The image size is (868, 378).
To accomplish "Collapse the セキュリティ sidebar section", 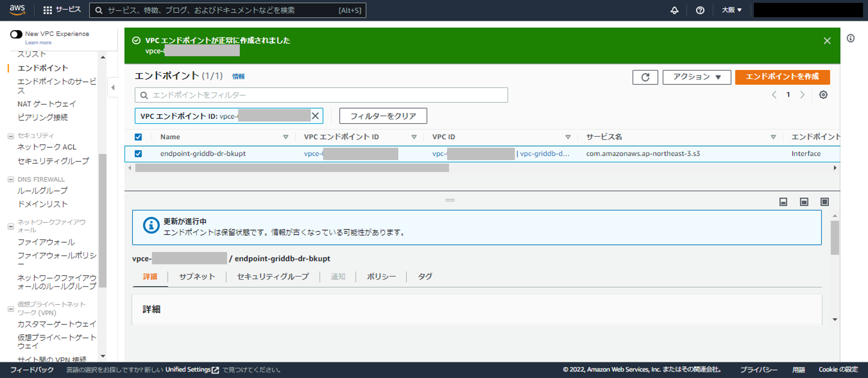I will click(11, 136).
